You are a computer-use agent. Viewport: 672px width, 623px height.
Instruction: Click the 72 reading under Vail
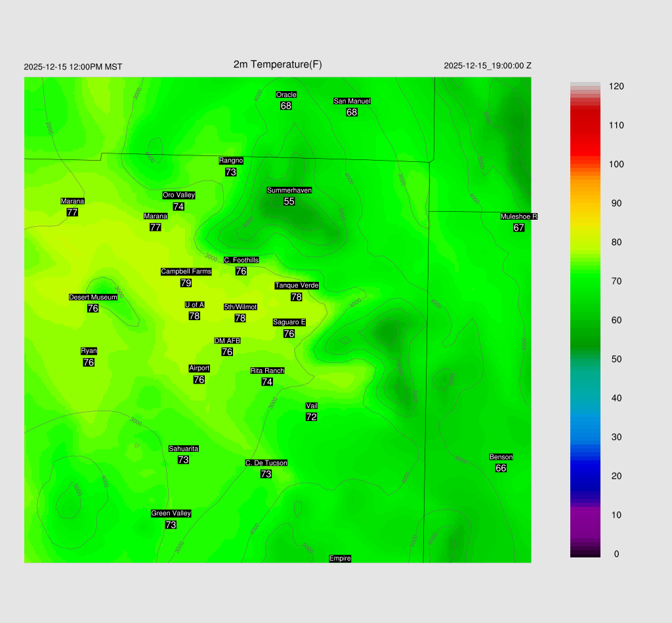[311, 417]
